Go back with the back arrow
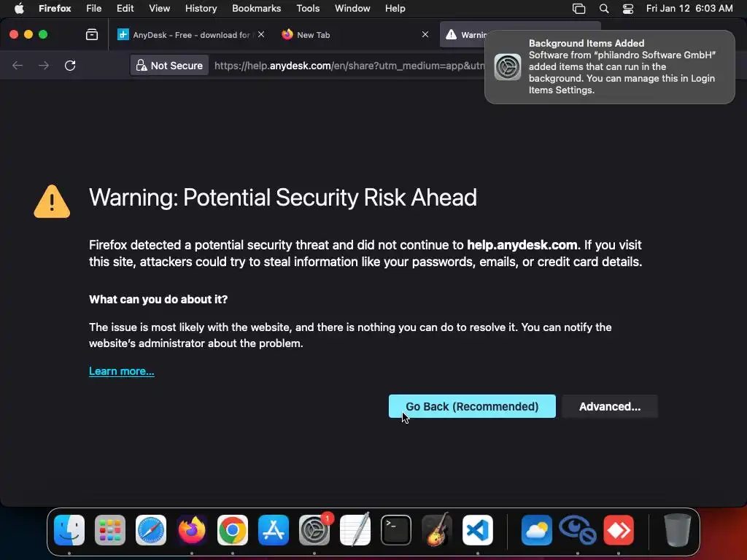 click(x=18, y=65)
